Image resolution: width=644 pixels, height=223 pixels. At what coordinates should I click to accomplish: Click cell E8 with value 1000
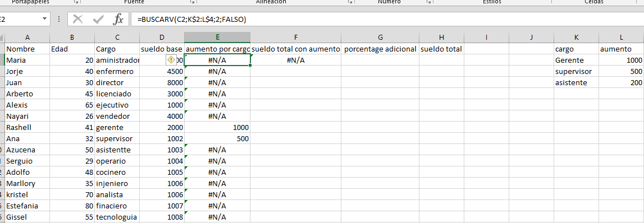coord(217,128)
